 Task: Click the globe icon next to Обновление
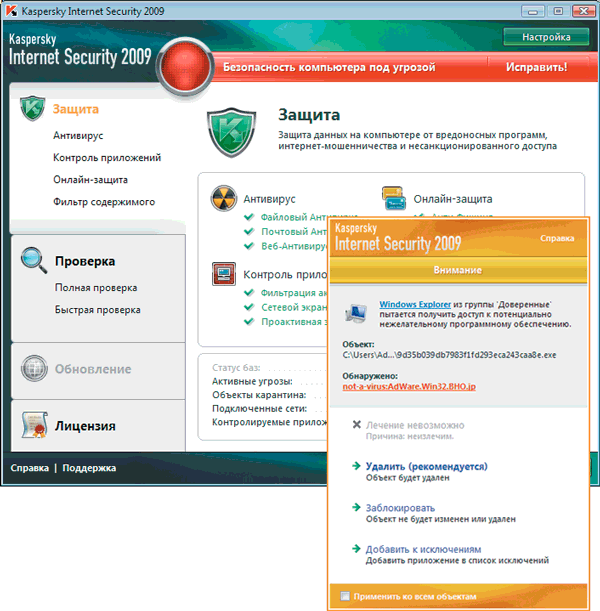pyautogui.click(x=34, y=368)
